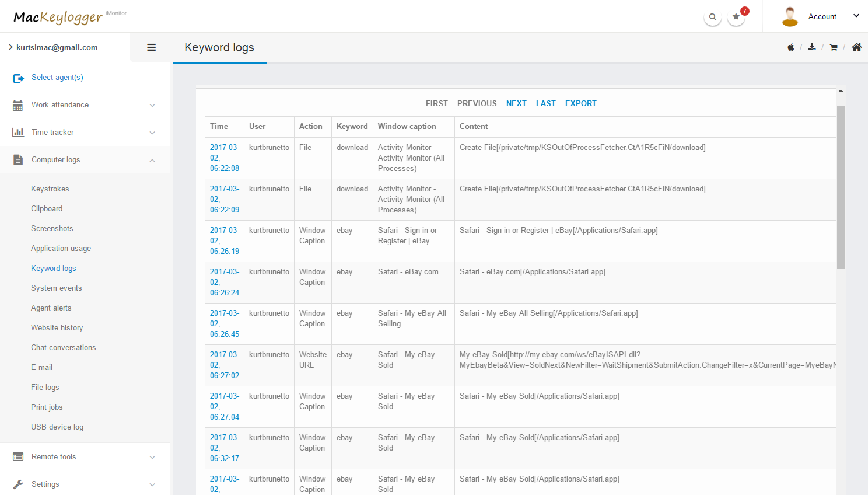Go to the NEXT page of logs
868x495 pixels.
pos(516,103)
